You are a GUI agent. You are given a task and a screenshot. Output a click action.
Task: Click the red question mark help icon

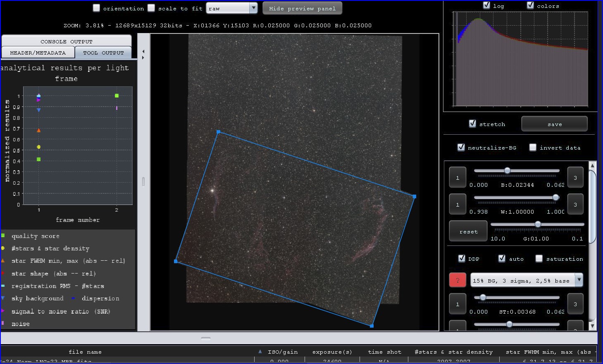click(457, 280)
